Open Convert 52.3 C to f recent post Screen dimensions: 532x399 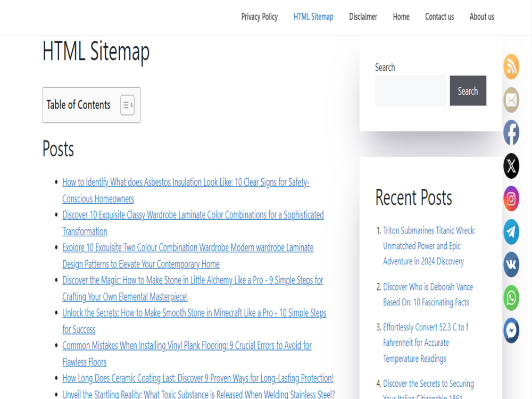tap(426, 343)
